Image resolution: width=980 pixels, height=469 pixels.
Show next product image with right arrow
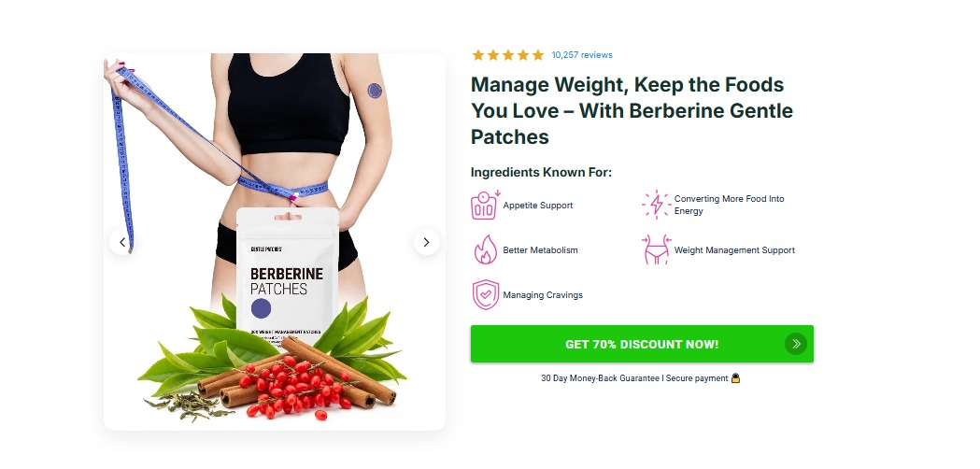click(x=426, y=242)
